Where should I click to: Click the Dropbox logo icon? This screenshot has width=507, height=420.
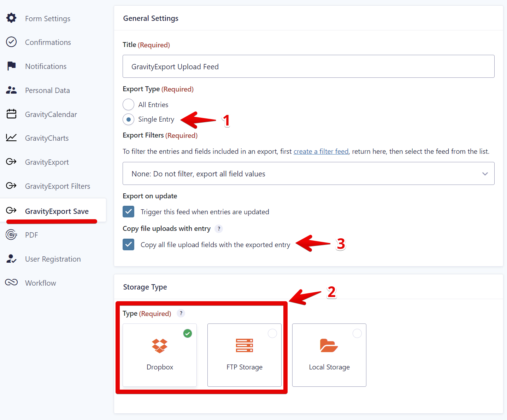tap(160, 346)
